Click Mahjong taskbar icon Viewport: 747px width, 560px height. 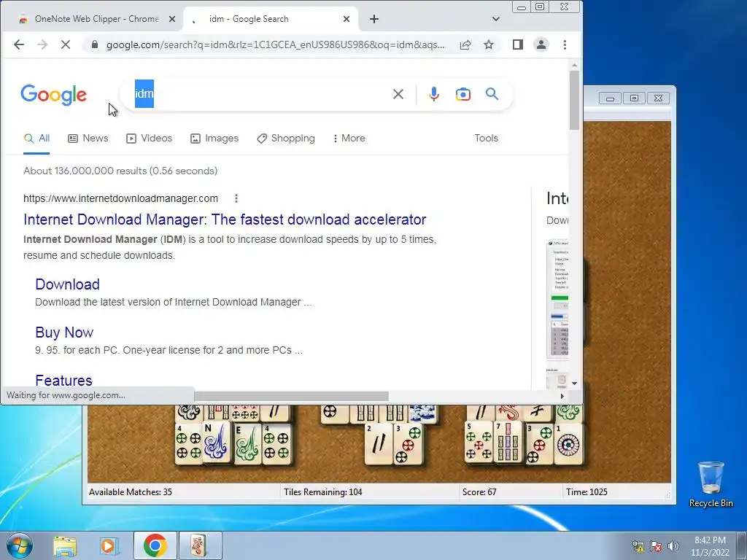pos(199,545)
